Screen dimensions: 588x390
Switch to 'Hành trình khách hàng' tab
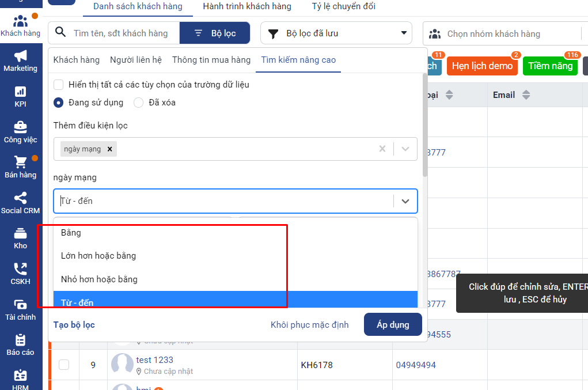[247, 7]
